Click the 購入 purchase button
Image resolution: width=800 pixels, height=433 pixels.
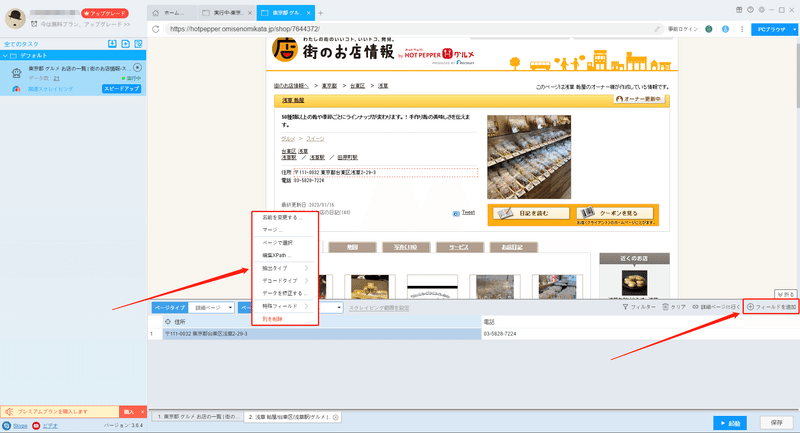pos(129,412)
